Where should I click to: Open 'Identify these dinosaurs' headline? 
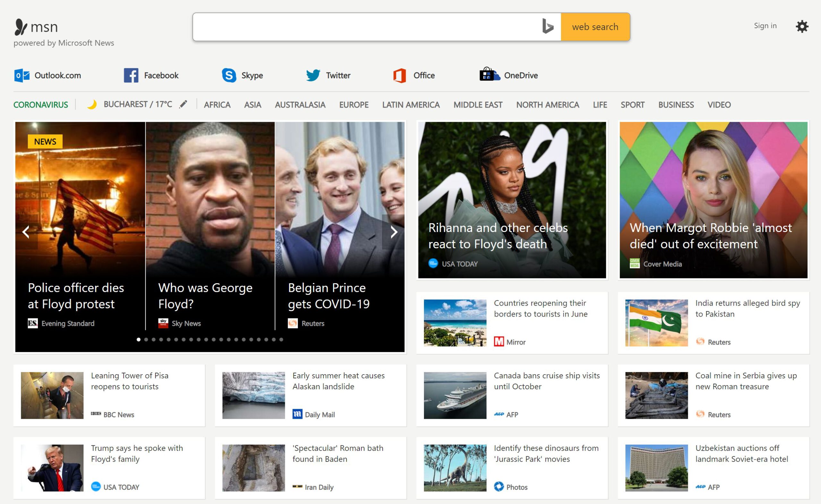546,453
